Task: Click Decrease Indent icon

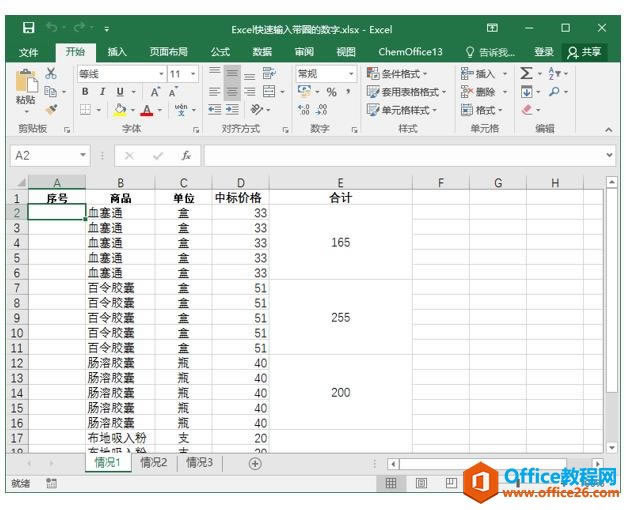Action: (x=215, y=109)
